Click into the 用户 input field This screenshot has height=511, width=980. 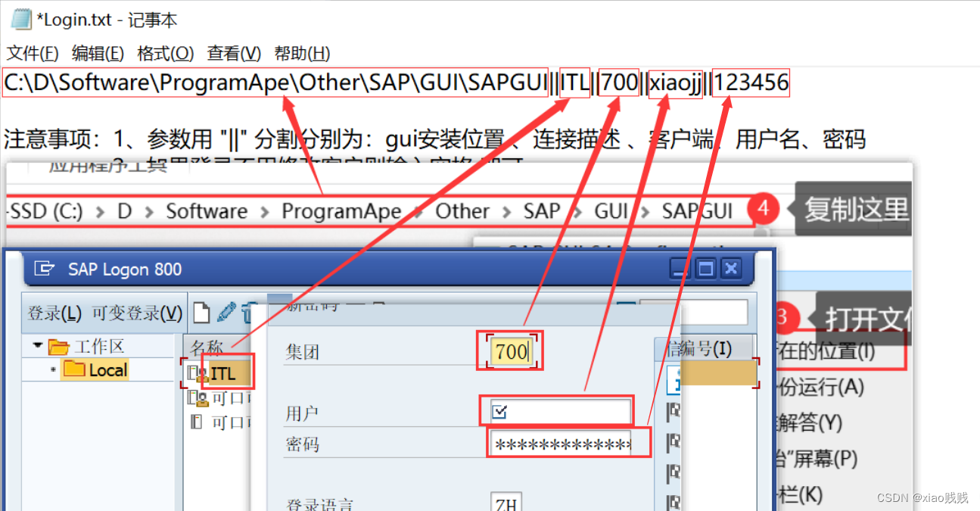(560, 412)
